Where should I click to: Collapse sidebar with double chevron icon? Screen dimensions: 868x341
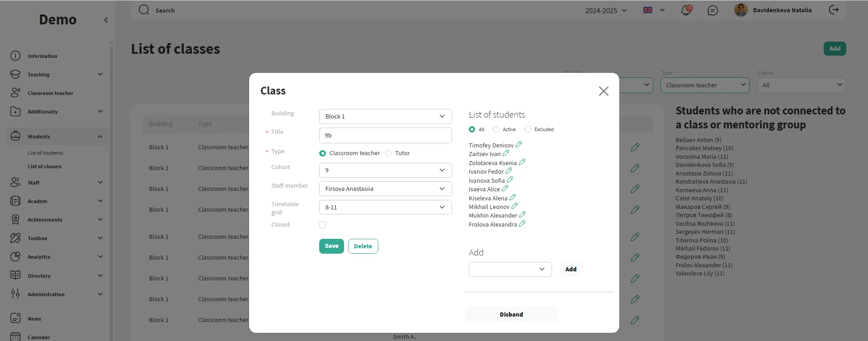106,20
